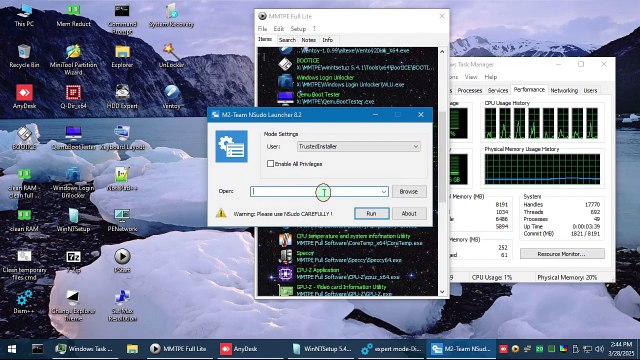Open Clean temporary files.cmd shortcut
Viewport: 640px width, 360px height.
24,265
